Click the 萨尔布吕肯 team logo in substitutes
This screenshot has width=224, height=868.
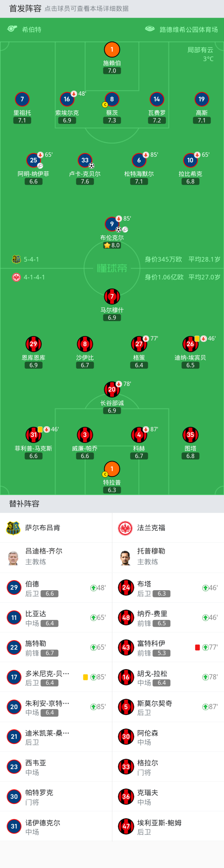(x=13, y=528)
